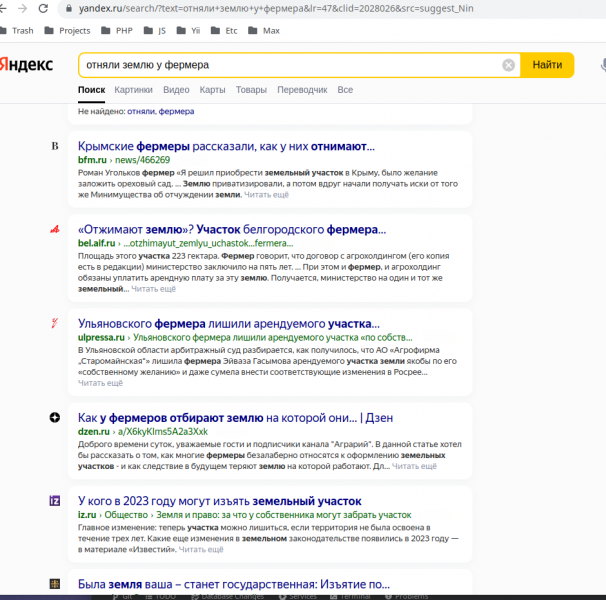Open 'У кого в 2023 году могут изъять' result
This screenshot has height=600, width=606.
[x=220, y=501]
